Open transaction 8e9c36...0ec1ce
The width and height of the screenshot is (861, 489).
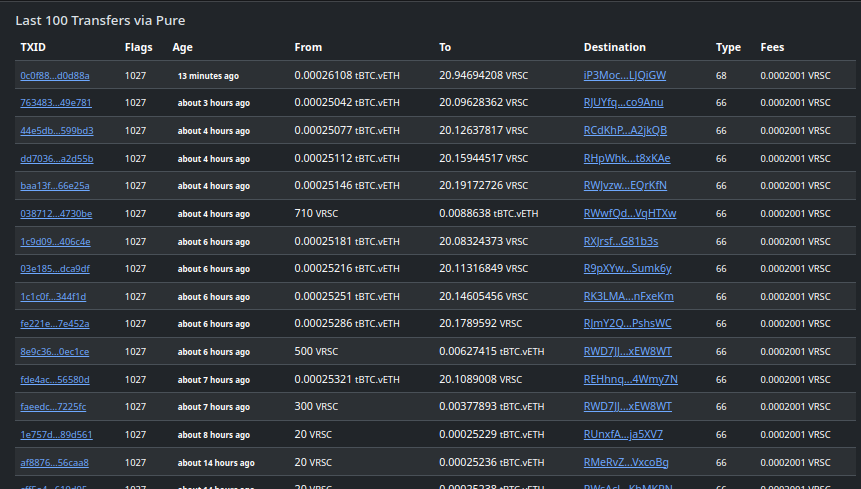coord(54,352)
